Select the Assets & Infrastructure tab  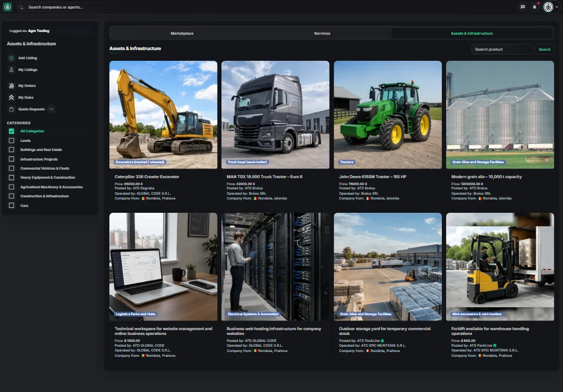coord(472,34)
